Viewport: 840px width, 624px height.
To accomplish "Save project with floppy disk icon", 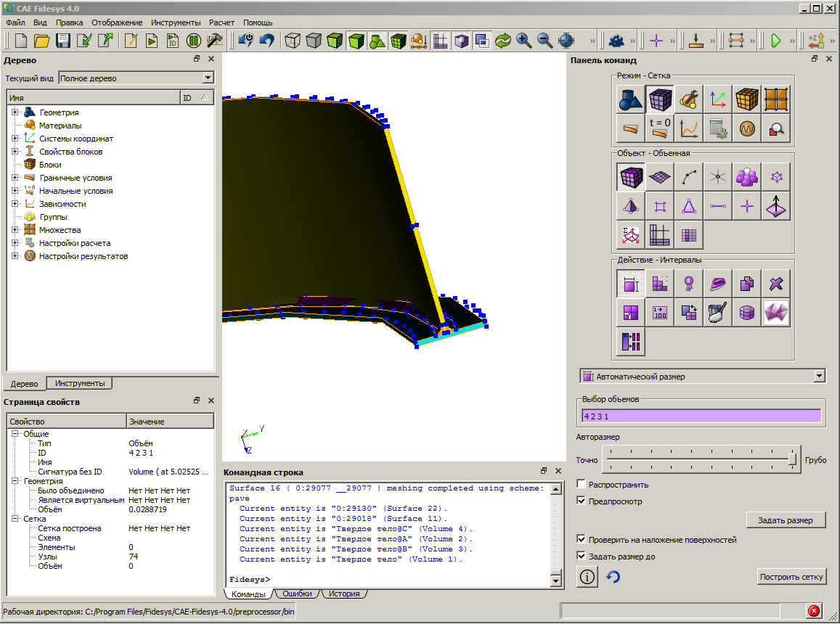I will point(63,41).
